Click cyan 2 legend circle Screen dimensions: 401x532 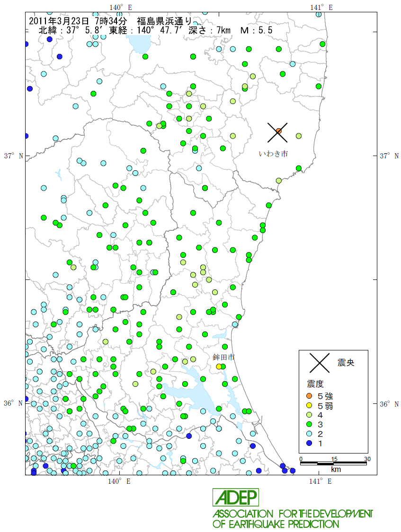[x=309, y=434]
